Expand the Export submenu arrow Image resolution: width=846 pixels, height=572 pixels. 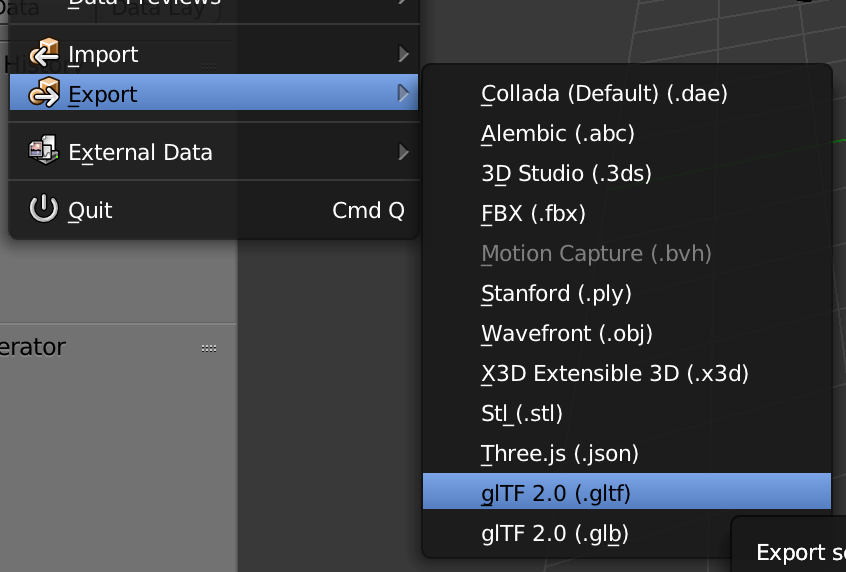[x=403, y=94]
